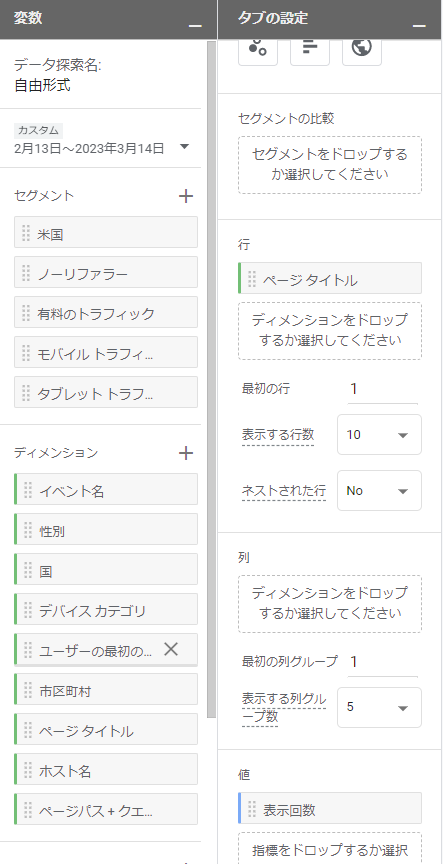
Task: Click the 最初の列グループ input field
Action: pyautogui.click(x=382, y=661)
